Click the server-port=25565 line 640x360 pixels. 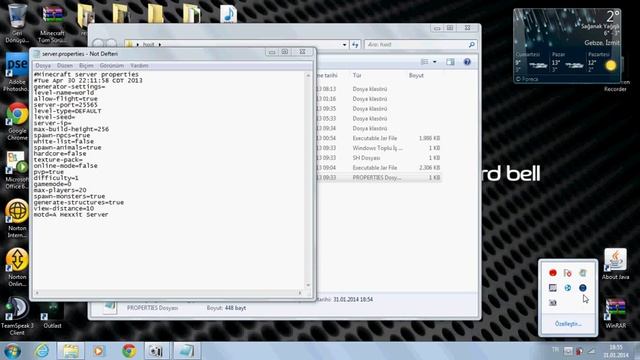tap(65, 105)
